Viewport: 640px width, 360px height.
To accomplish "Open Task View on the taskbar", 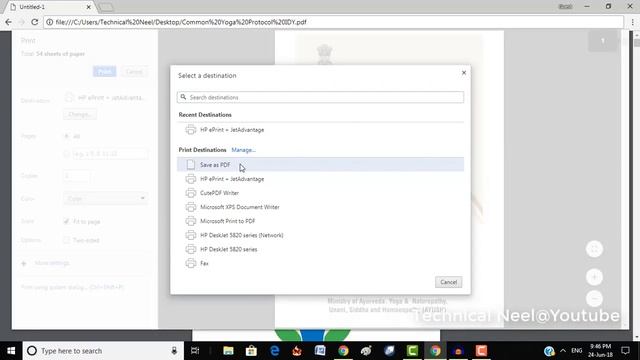I will click(x=195, y=351).
